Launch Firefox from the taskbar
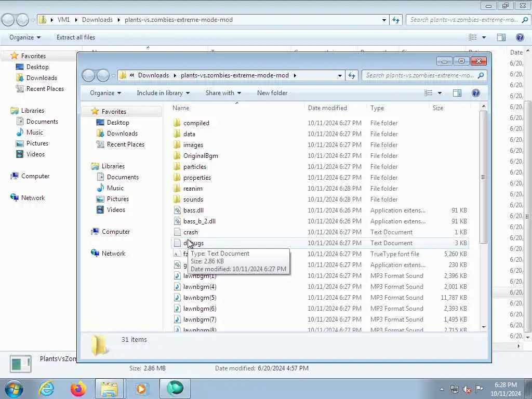 click(x=78, y=389)
